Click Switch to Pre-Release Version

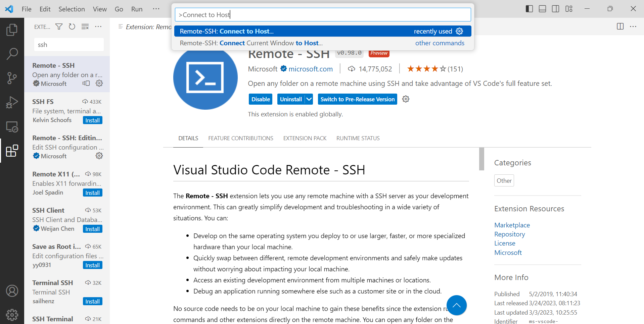(358, 99)
